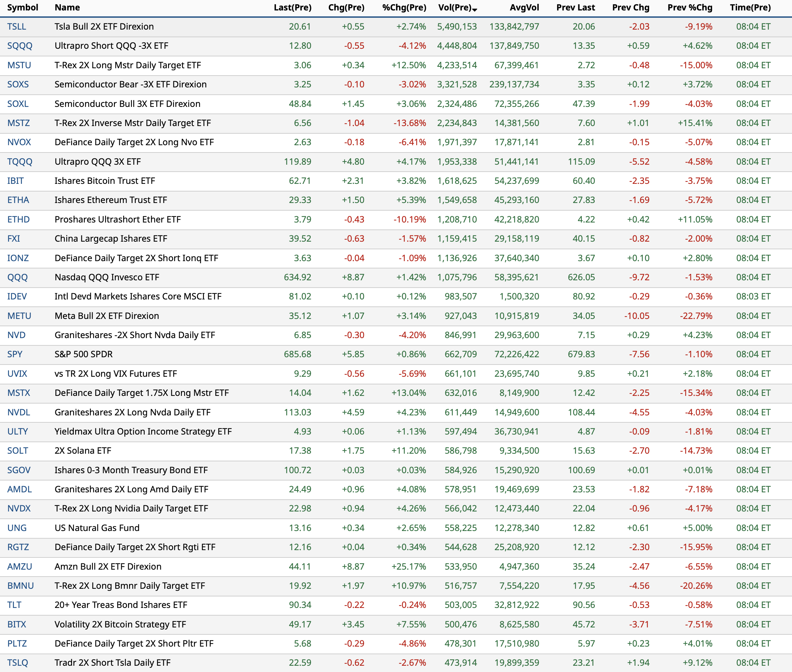The width and height of the screenshot is (792, 672).
Task: Sort table by Symbol column header
Action: (23, 8)
